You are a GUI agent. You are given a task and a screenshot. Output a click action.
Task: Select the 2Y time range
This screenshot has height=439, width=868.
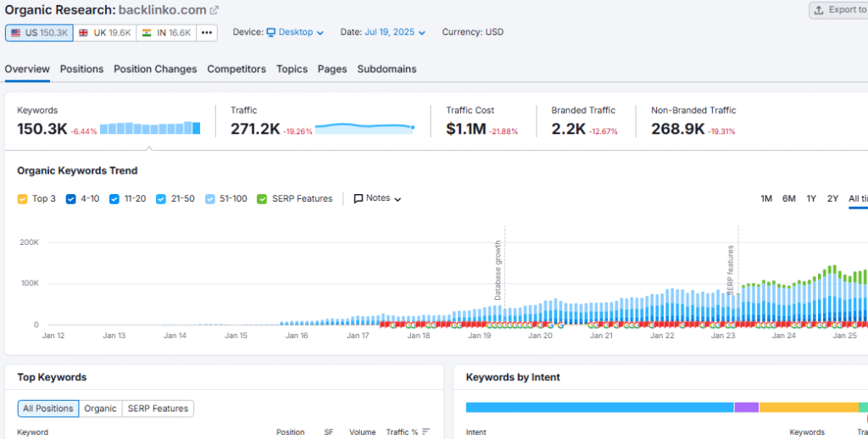(832, 198)
